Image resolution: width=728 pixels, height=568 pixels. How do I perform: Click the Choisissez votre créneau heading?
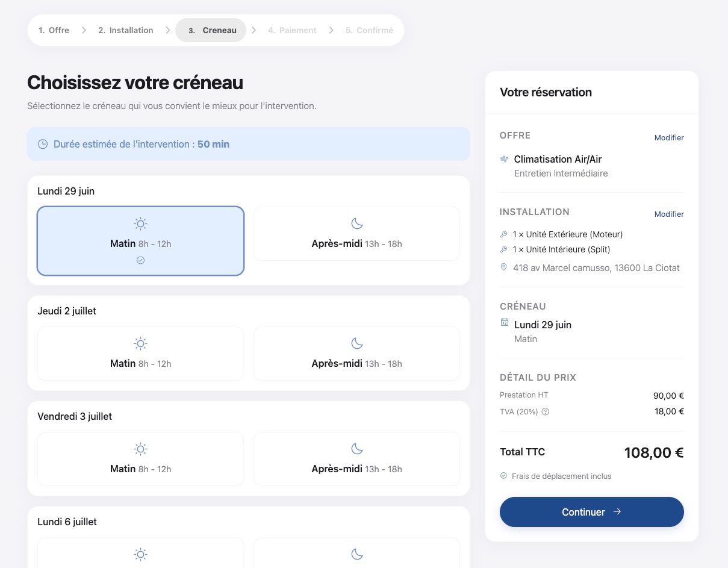click(x=135, y=83)
